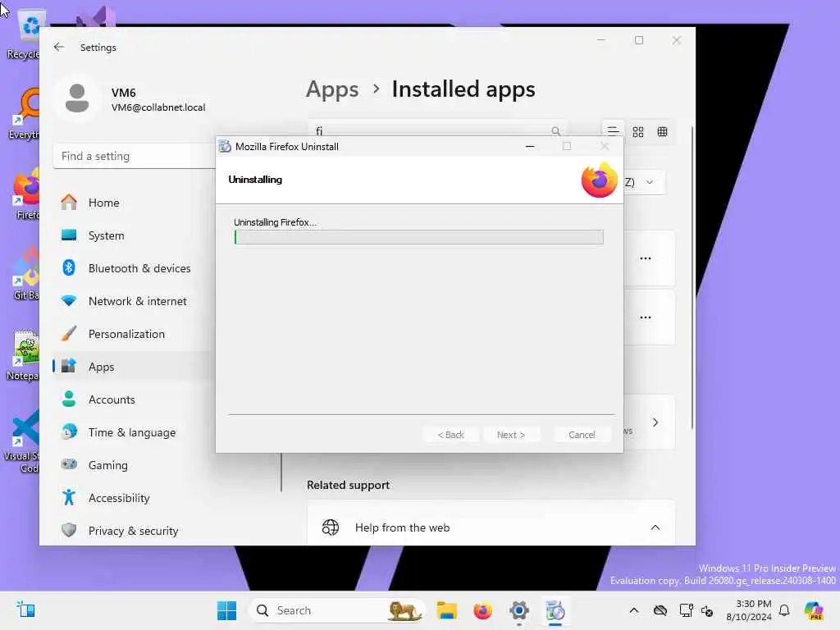The width and height of the screenshot is (840, 630).
Task: Expand the chevron row behind the dialog
Action: [655, 422]
